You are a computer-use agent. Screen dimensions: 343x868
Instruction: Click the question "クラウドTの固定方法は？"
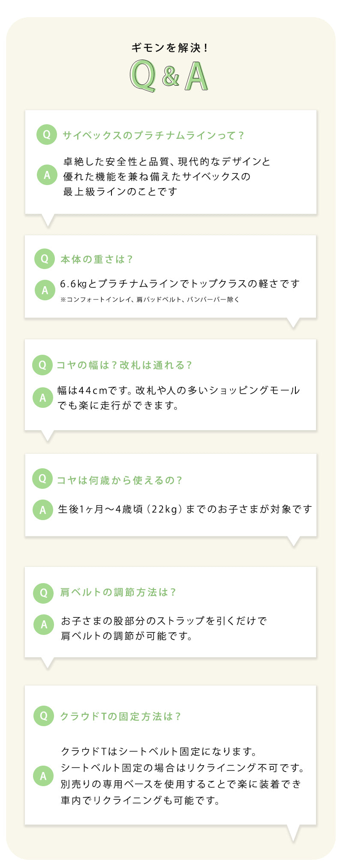(120, 716)
